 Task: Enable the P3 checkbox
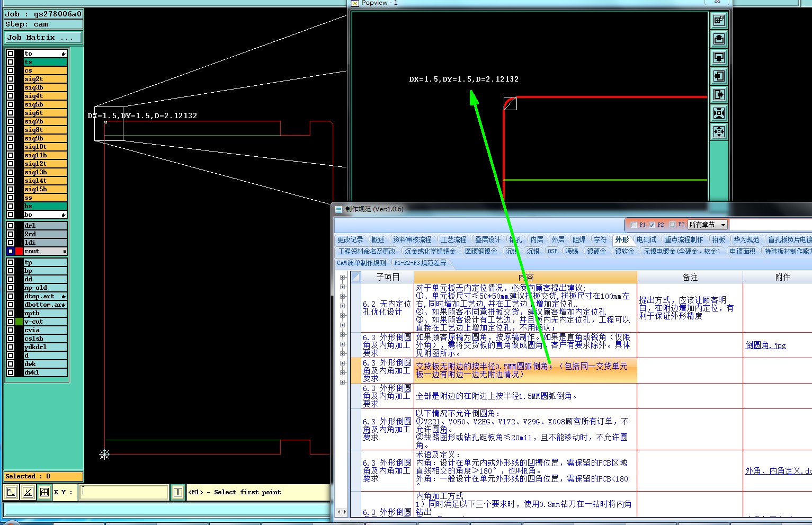(x=672, y=225)
